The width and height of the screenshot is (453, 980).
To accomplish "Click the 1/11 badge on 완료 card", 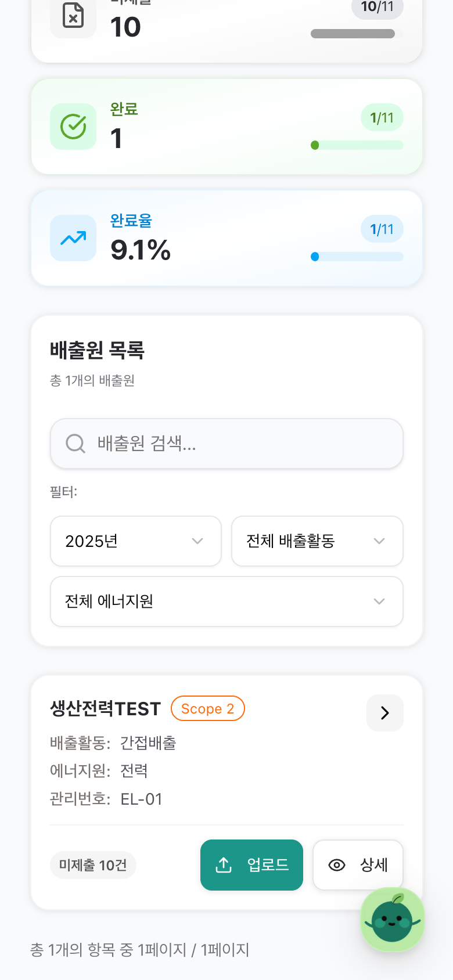I will tap(382, 118).
